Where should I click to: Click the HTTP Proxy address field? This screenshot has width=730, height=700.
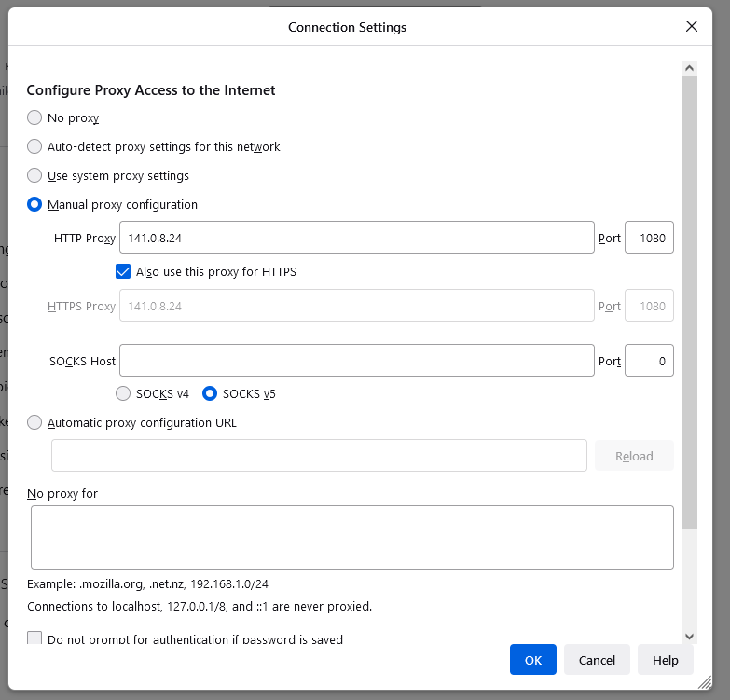[357, 238]
